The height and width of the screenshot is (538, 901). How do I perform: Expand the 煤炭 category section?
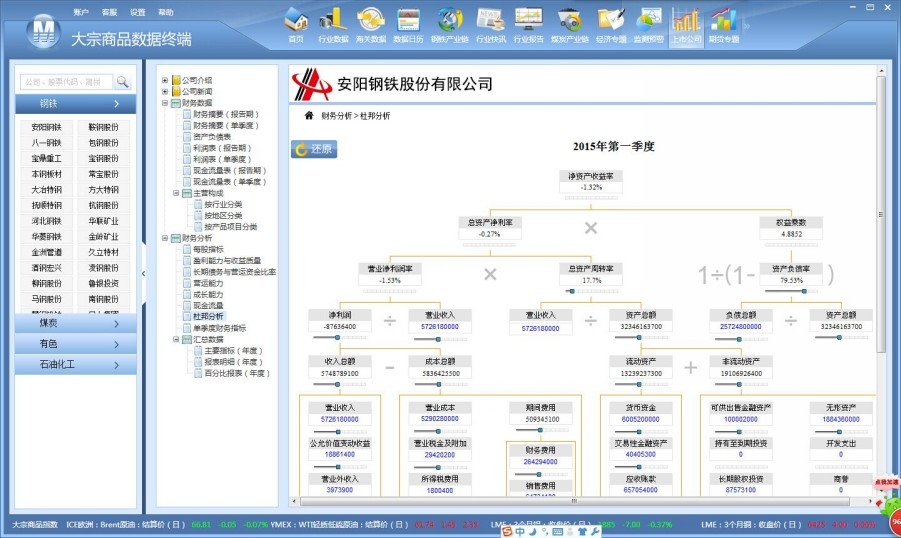pyautogui.click(x=75, y=324)
